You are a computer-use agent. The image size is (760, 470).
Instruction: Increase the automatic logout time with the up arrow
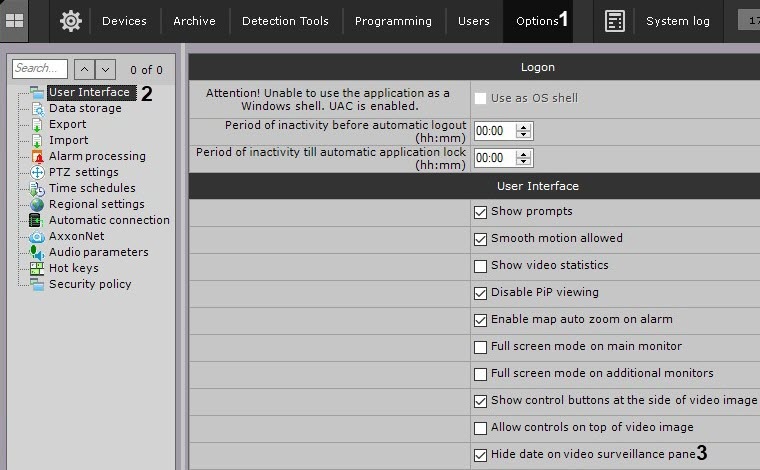(x=524, y=126)
